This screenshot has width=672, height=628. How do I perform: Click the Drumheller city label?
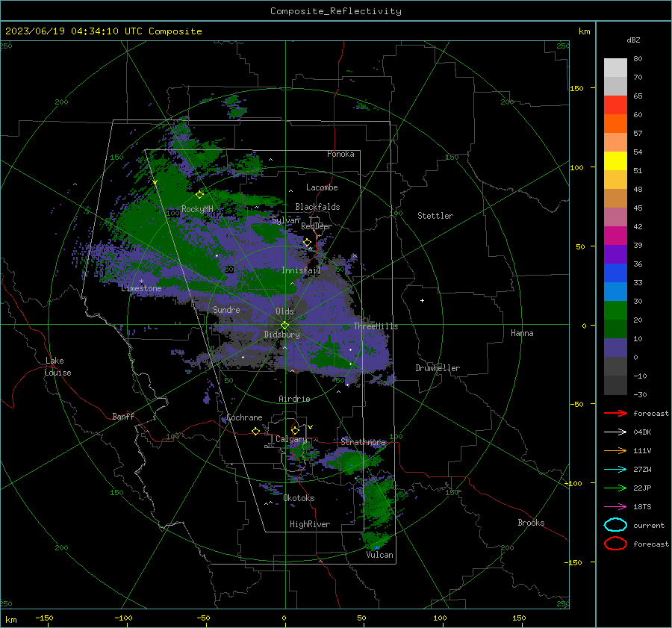pos(438,368)
